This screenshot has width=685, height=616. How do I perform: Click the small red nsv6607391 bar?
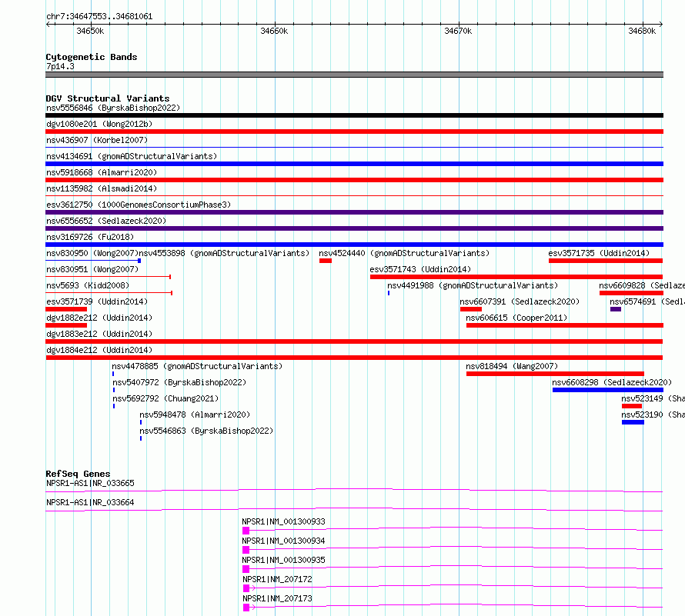coord(471,309)
